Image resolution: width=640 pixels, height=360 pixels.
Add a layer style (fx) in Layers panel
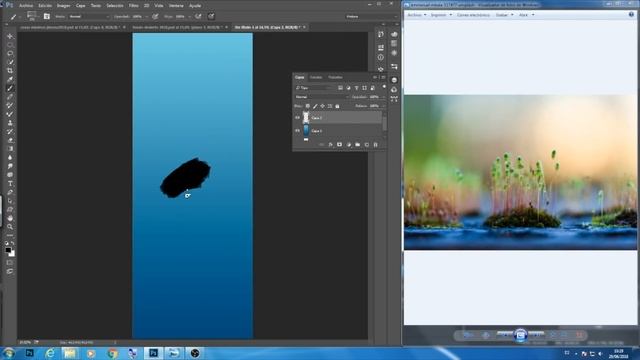(x=330, y=144)
